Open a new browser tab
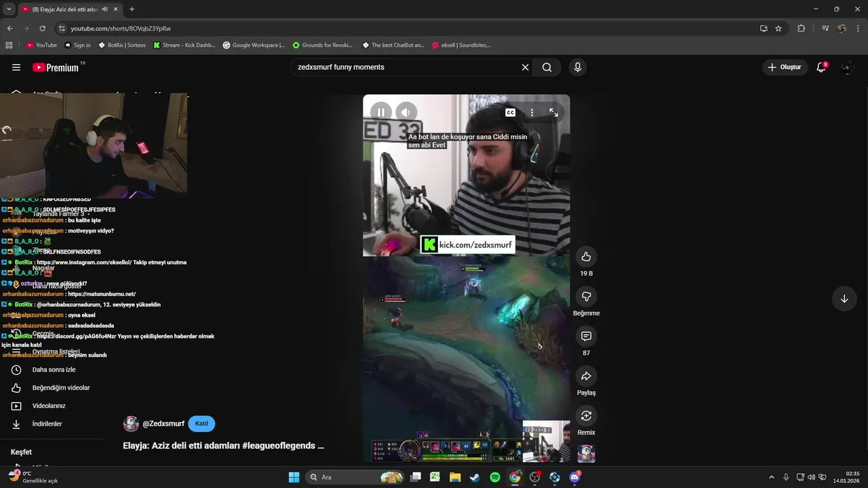This screenshot has height=488, width=868. pyautogui.click(x=132, y=9)
